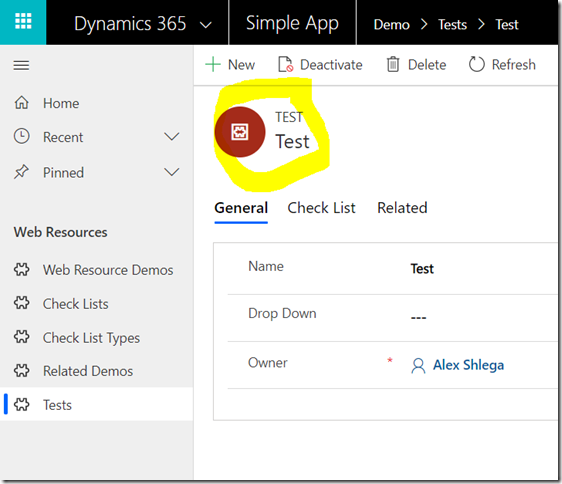The height and width of the screenshot is (484, 562).
Task: Click the Pinned pushpin icon
Action: [x=22, y=172]
